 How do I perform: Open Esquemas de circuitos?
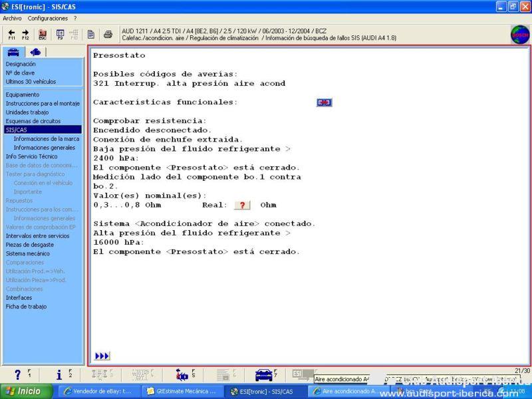(33, 121)
